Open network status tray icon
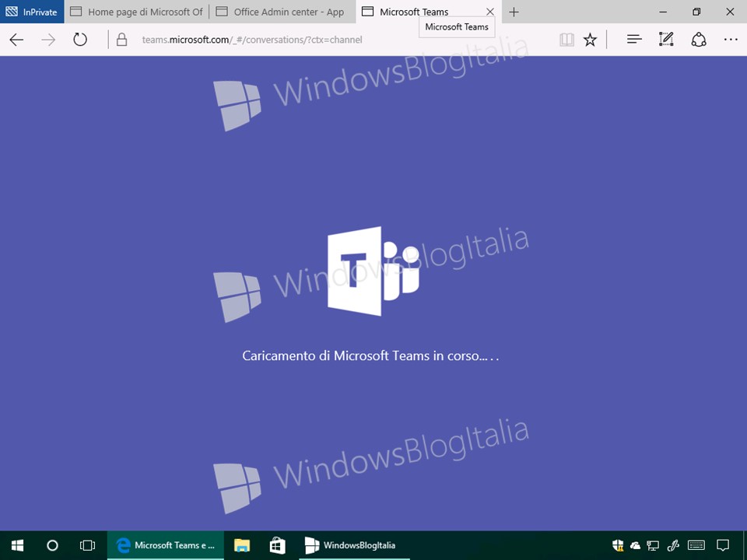 coord(653,546)
